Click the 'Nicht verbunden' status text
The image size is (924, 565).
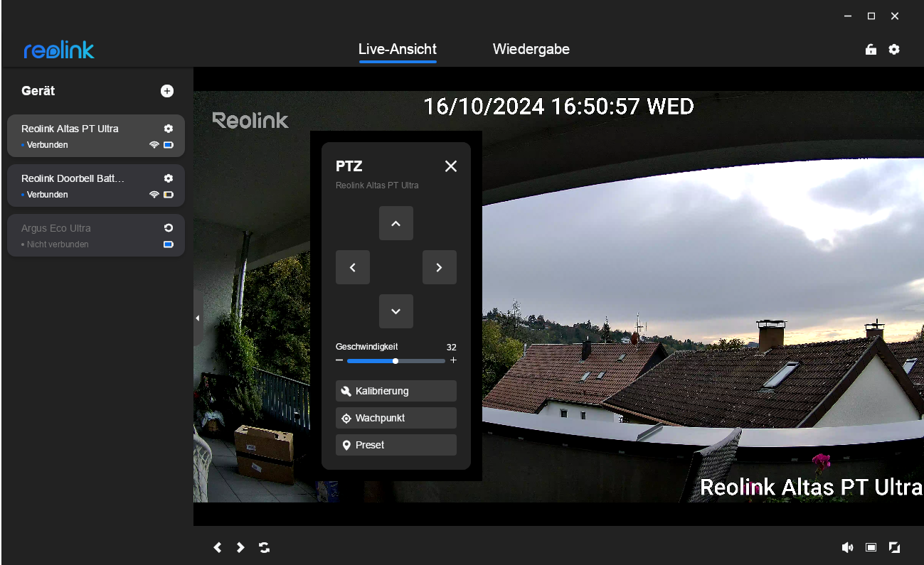(58, 244)
